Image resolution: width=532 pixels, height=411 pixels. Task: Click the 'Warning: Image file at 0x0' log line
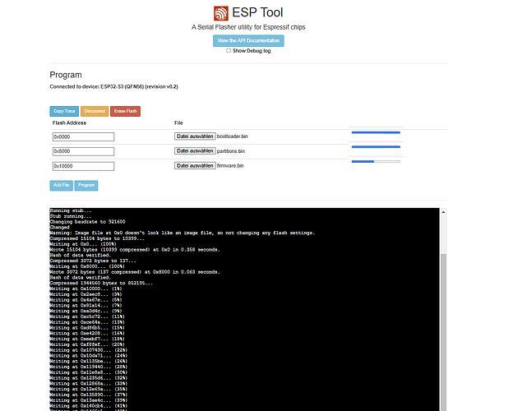(183, 233)
